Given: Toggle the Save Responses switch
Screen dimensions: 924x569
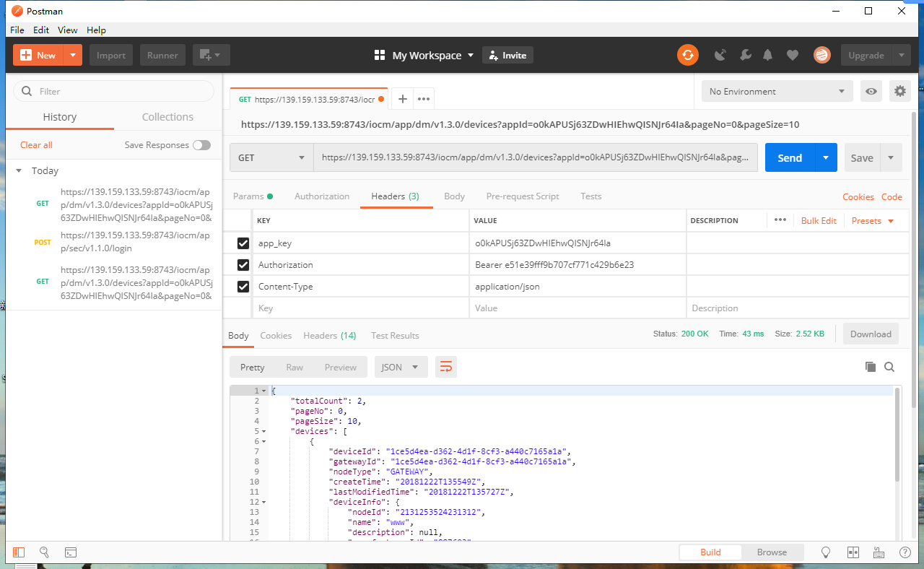Looking at the screenshot, I should [201, 145].
